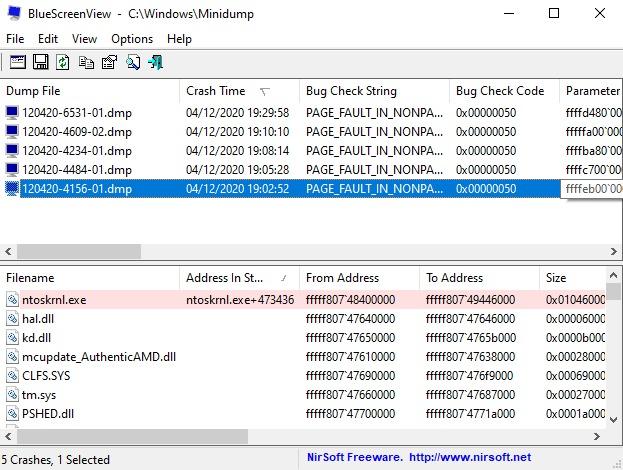Sort by the Filename column header
The height and width of the screenshot is (470, 623).
90,278
